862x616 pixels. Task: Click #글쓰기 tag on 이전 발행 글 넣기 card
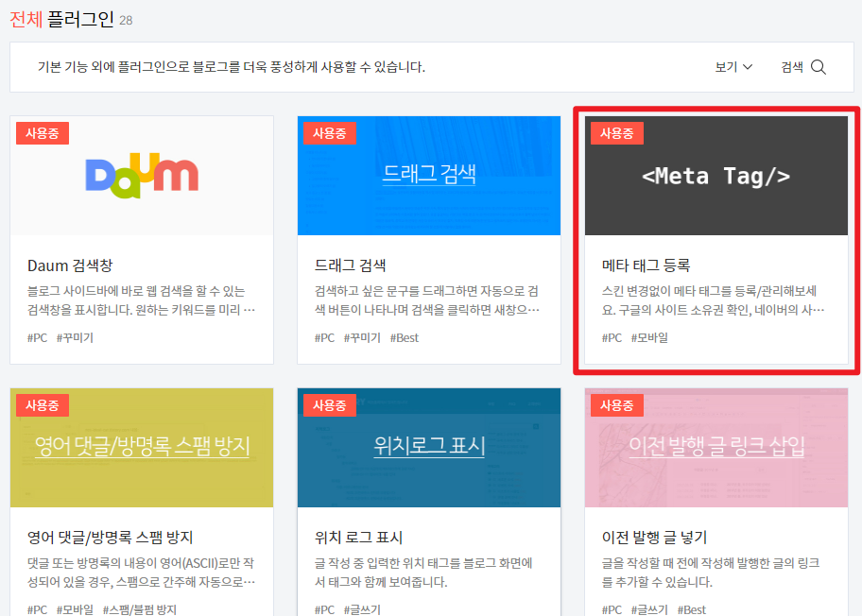click(649, 609)
